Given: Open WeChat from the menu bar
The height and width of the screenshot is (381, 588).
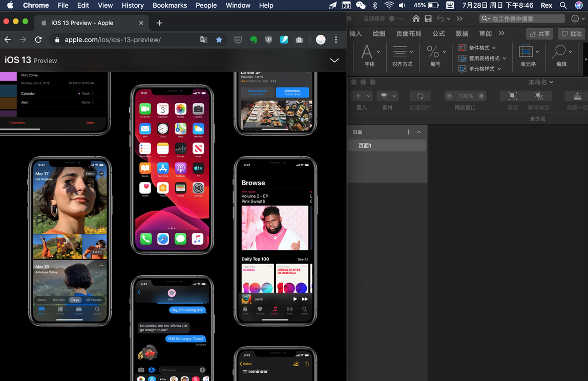Looking at the screenshot, I should (361, 5).
